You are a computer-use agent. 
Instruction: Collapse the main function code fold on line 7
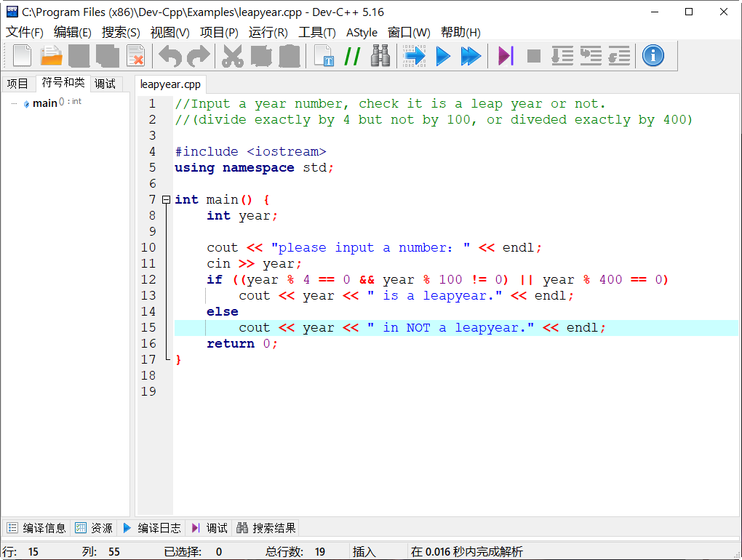(x=166, y=199)
